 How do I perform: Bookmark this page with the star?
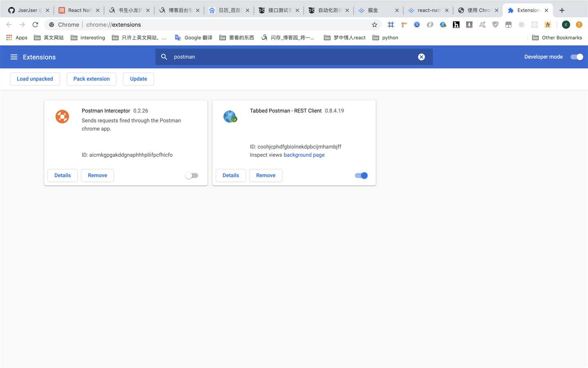(374, 25)
